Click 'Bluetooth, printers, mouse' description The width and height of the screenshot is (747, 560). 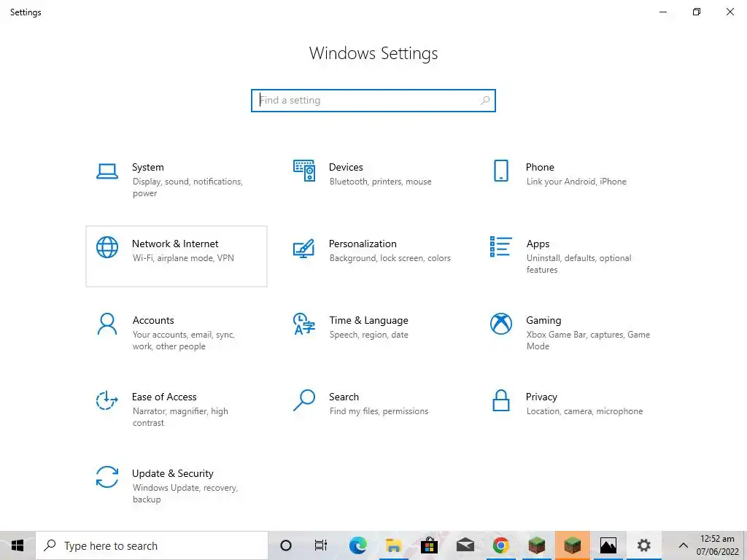click(x=380, y=182)
